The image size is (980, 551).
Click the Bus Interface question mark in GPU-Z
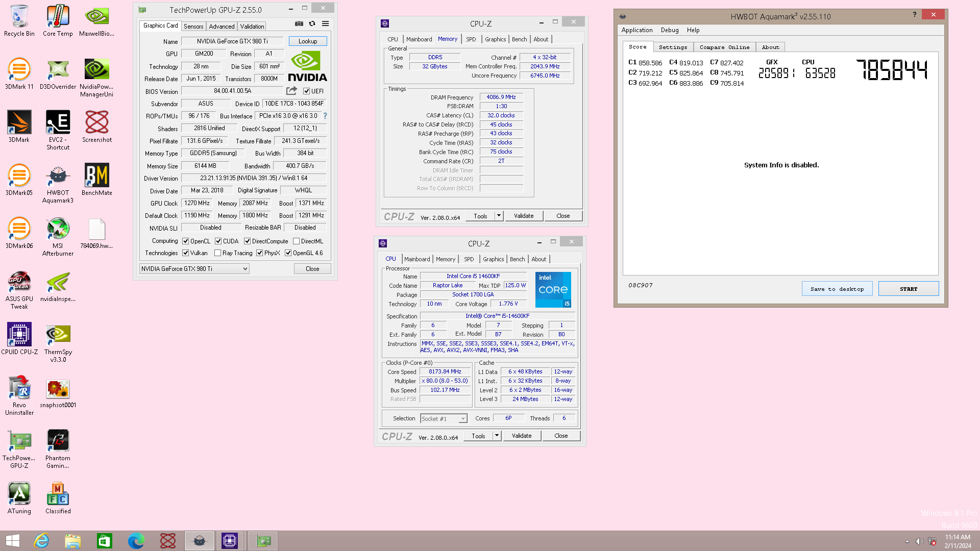click(325, 116)
